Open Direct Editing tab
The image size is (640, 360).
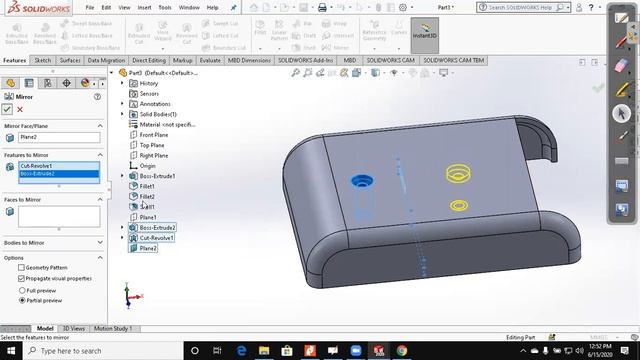149,60
